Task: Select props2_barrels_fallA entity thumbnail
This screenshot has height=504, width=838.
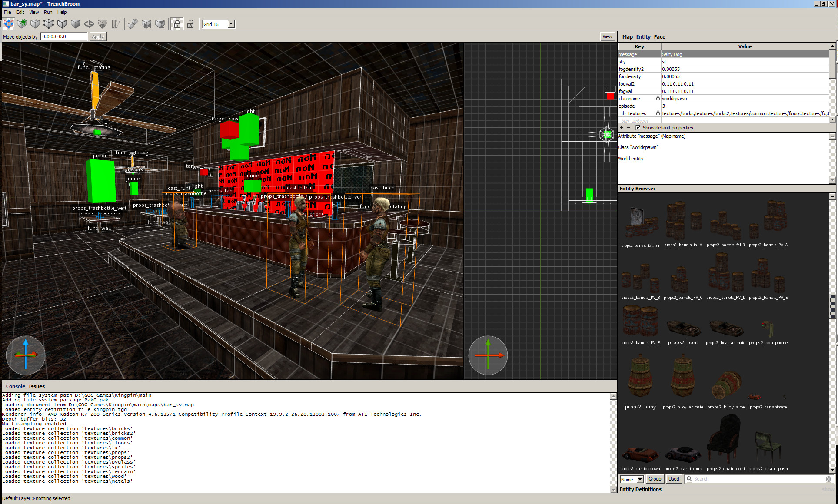Action: point(683,221)
